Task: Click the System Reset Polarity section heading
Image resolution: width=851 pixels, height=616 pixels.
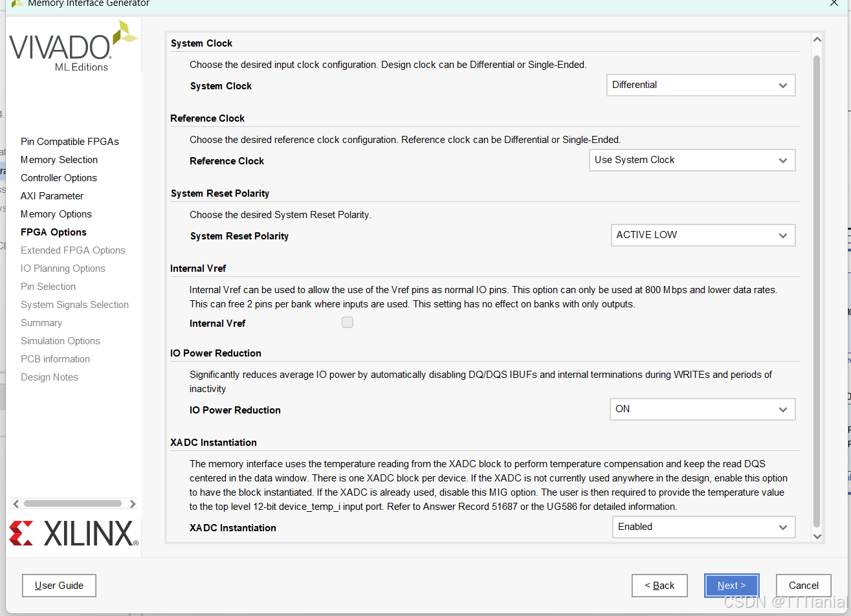Action: 220,193
